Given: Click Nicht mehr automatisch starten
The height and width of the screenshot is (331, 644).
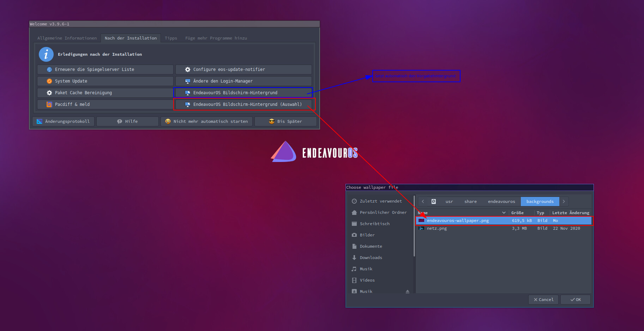Looking at the screenshot, I should (x=206, y=121).
